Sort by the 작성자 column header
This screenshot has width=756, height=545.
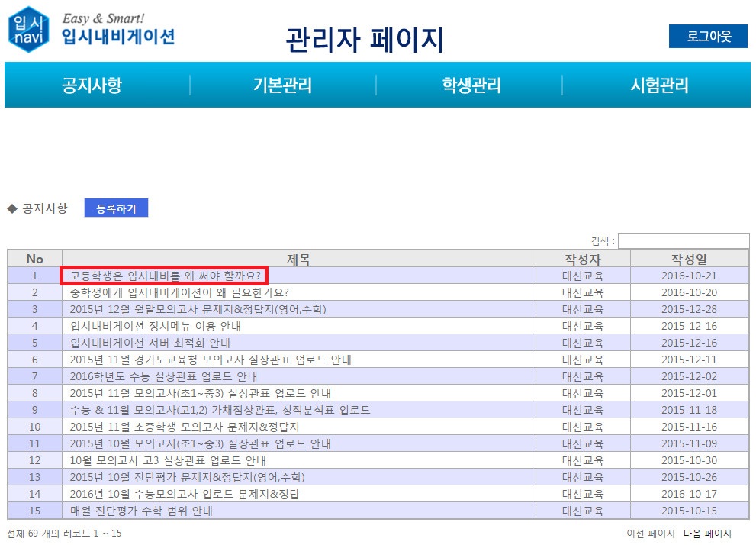point(583,259)
